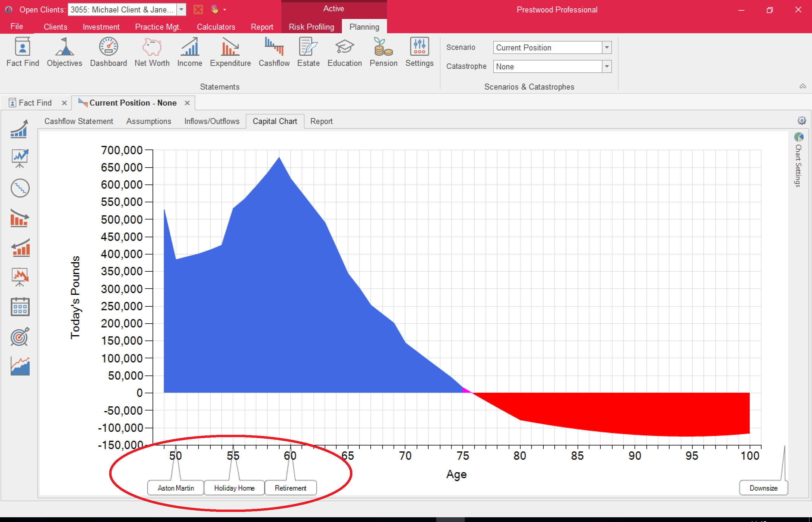Viewport: 812px width, 522px height.
Task: Click the gear icon above chart
Action: pos(802,120)
